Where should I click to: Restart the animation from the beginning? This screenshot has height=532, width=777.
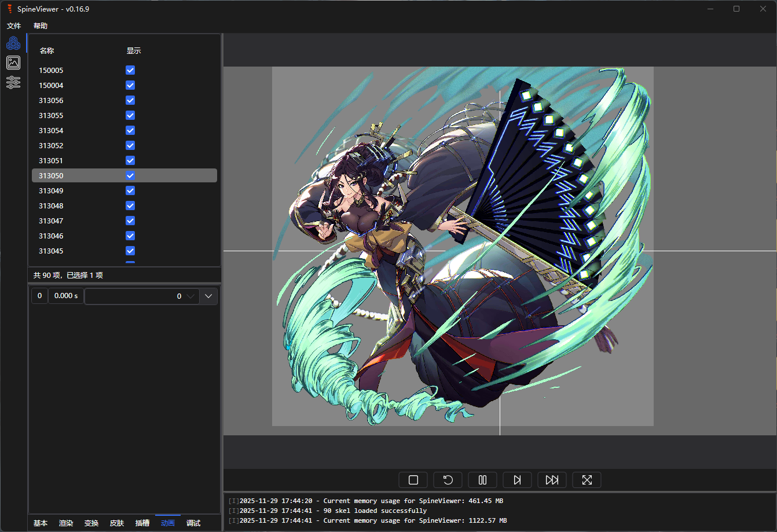pyautogui.click(x=448, y=480)
